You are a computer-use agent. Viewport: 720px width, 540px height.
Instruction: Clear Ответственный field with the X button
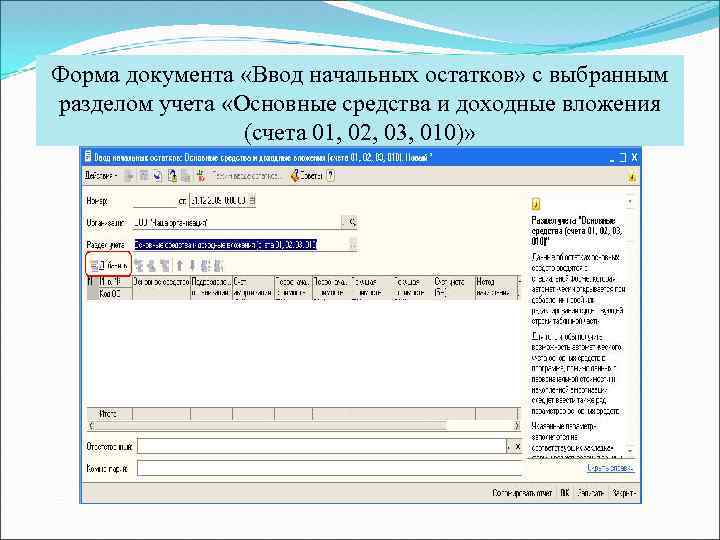point(518,446)
